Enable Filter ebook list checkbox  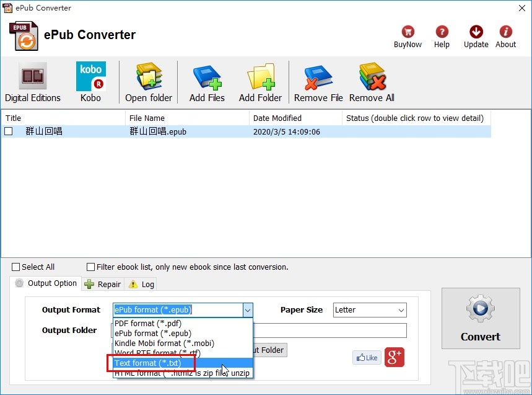pos(90,267)
